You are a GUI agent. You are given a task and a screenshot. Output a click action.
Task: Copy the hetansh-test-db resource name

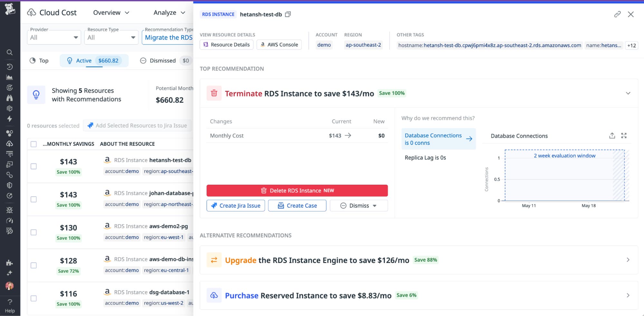click(288, 14)
